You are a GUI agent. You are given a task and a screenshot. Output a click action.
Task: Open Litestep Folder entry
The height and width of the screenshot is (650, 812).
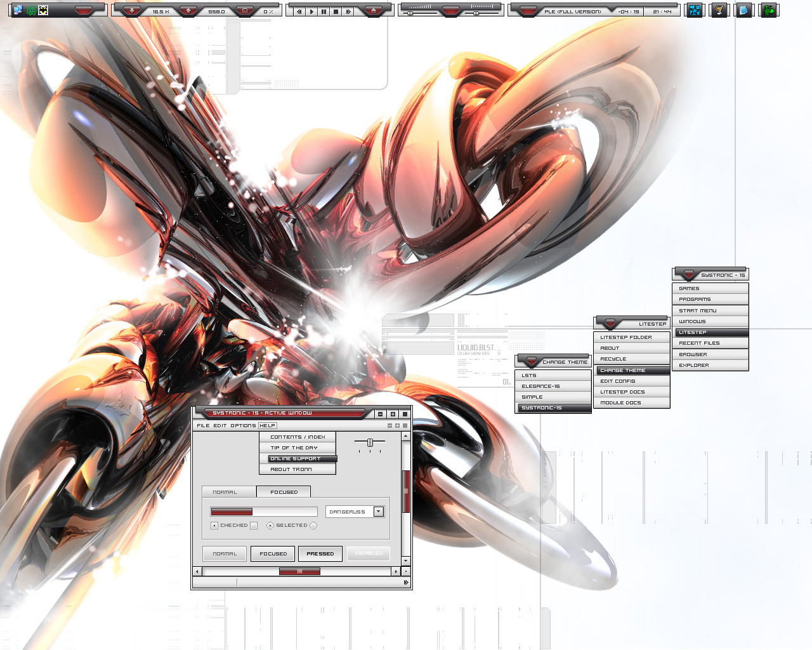[x=632, y=337]
